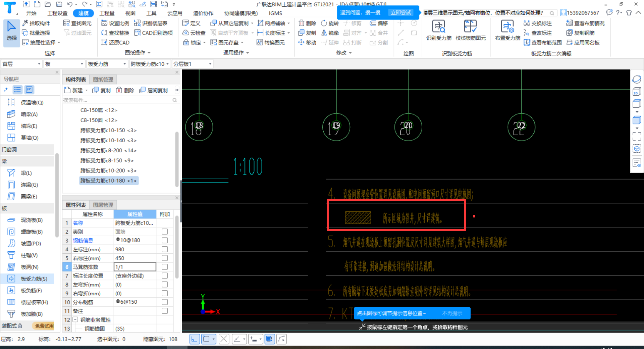Open the 开始 ribbon tab
Screen dimensions: 644x349
pyautogui.click(x=32, y=13)
